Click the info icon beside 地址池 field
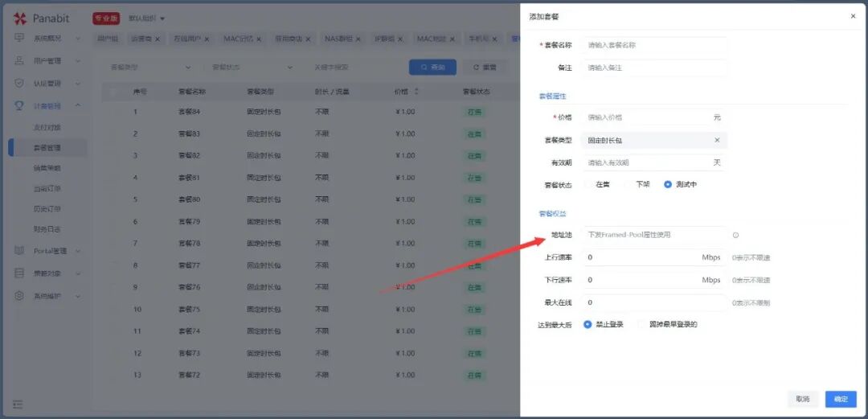The image size is (868, 419). 735,235
